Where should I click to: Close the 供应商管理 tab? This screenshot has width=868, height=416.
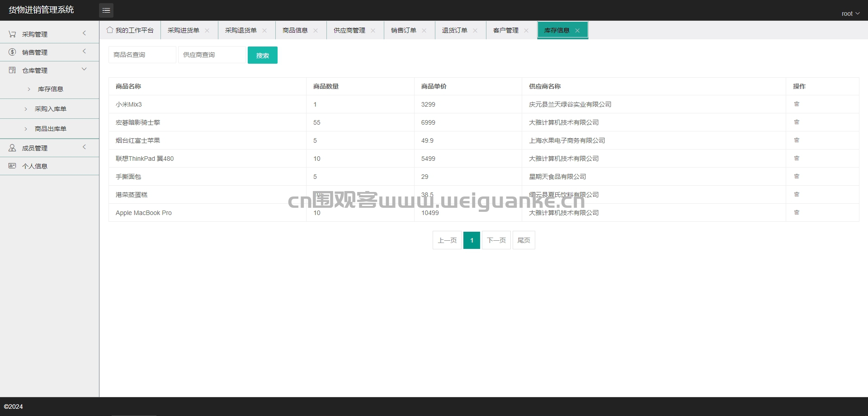tap(373, 31)
